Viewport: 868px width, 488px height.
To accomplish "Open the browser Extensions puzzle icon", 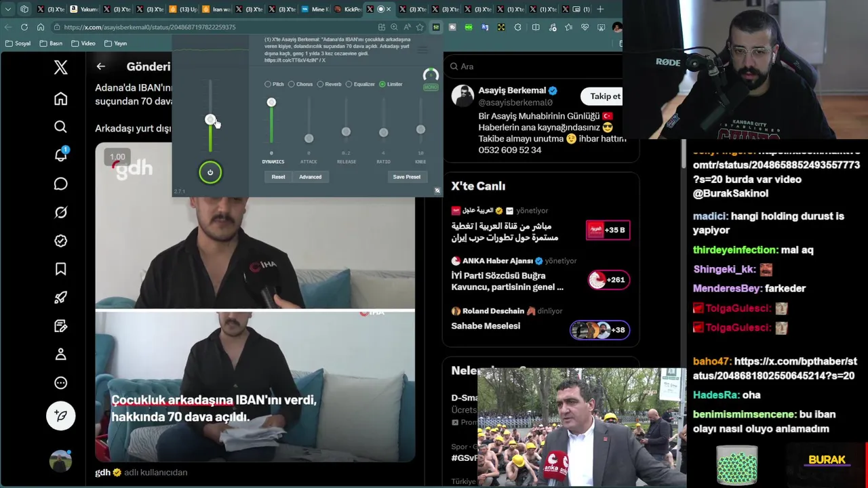I will (x=518, y=27).
